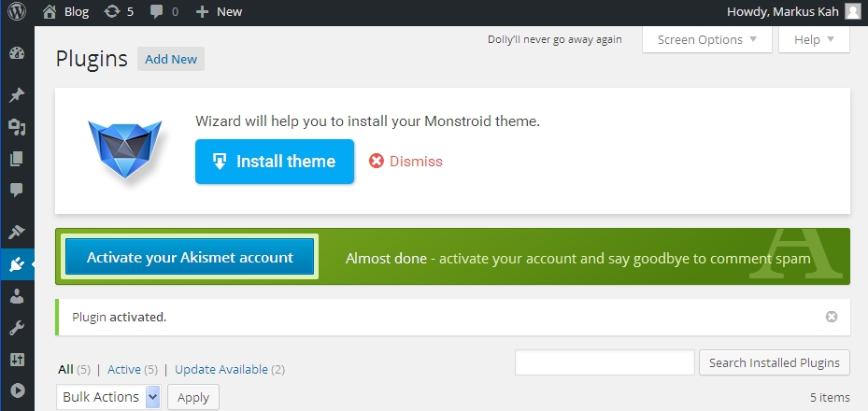Click Search Installed Plugins button
Image resolution: width=868 pixels, height=411 pixels.
775,362
